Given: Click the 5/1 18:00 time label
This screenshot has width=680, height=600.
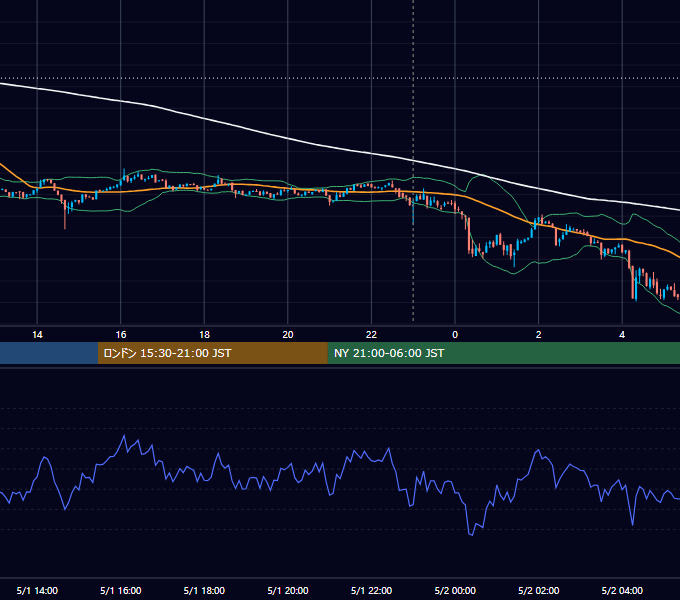Looking at the screenshot, I should 204,590.
